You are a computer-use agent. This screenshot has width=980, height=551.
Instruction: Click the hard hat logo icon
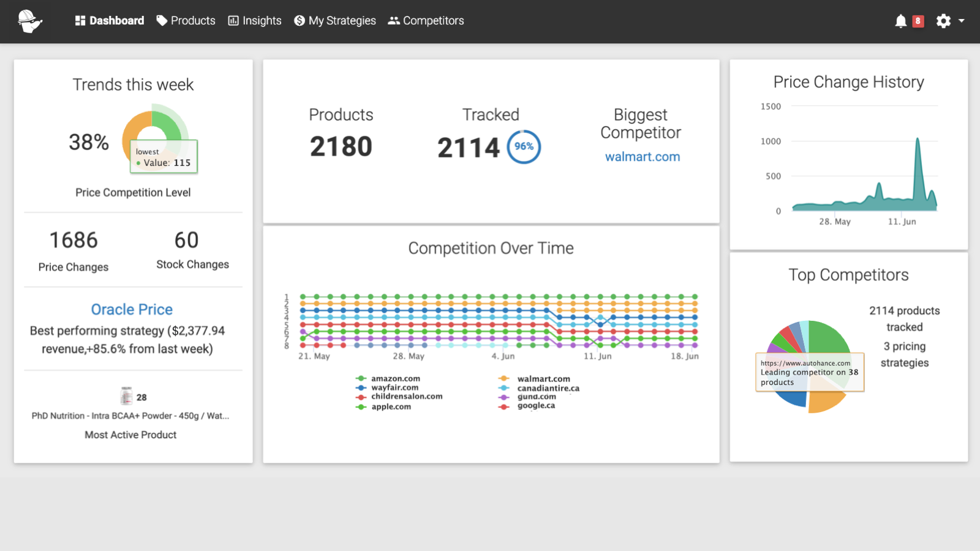[x=29, y=21]
